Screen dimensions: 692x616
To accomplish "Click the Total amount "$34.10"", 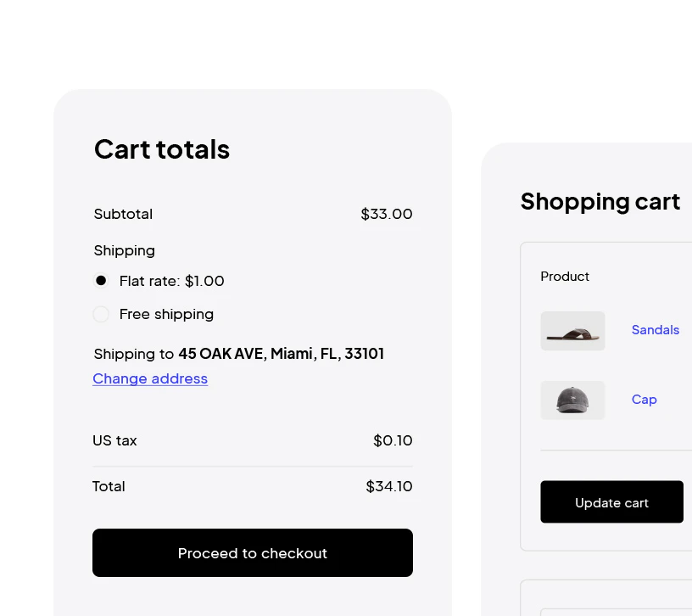I will [389, 486].
